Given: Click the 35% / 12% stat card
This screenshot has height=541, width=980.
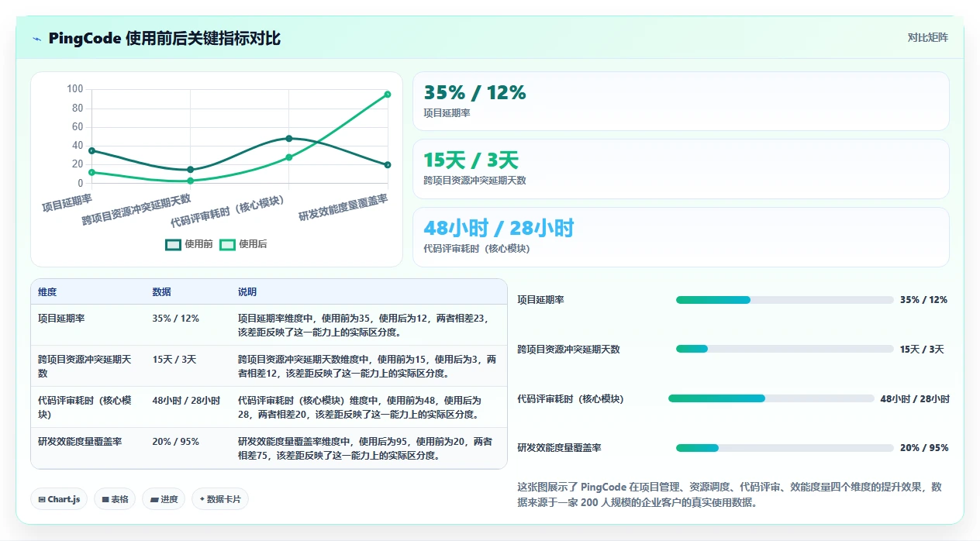Looking at the screenshot, I should [681, 102].
